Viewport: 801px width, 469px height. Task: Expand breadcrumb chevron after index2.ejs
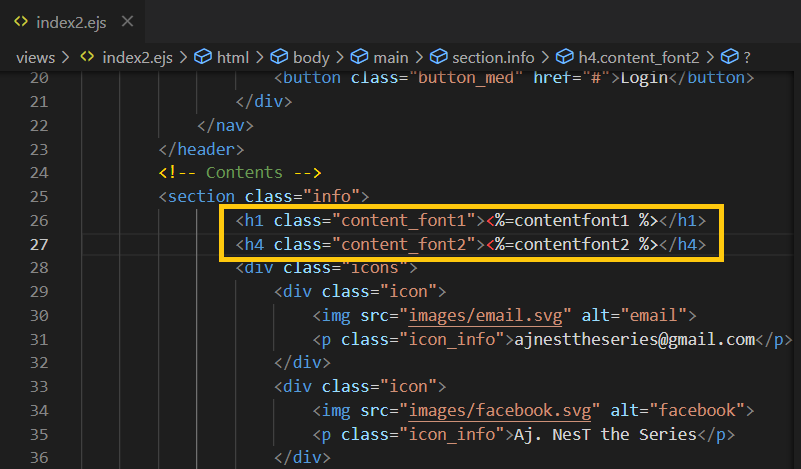pos(183,57)
